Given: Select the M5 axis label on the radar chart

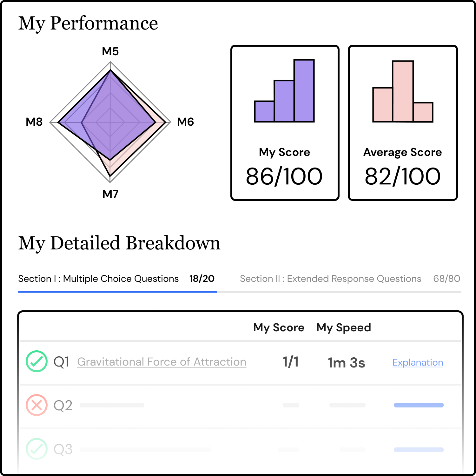Looking at the screenshot, I should point(110,51).
